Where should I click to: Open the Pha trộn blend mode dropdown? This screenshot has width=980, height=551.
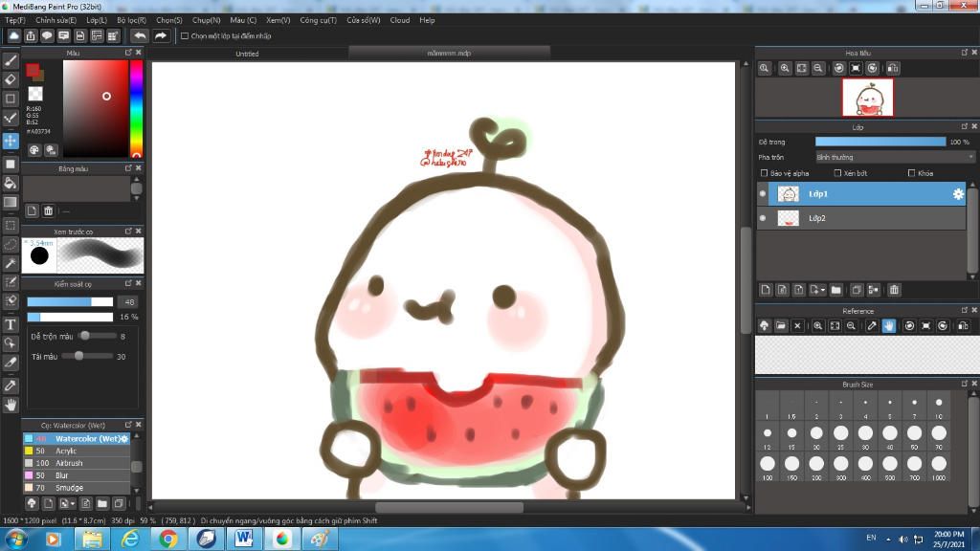(x=895, y=158)
